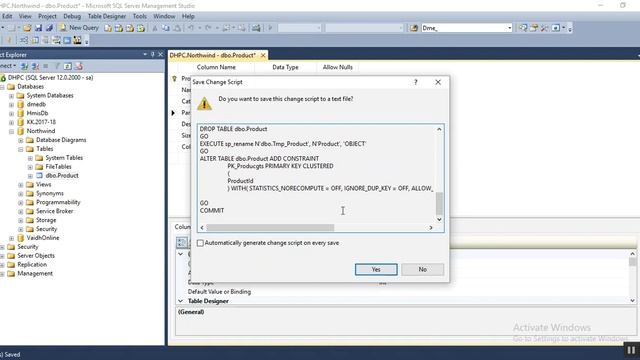Click No in Save Change Script dialog
Screen dimensions: 640x360
422,269
